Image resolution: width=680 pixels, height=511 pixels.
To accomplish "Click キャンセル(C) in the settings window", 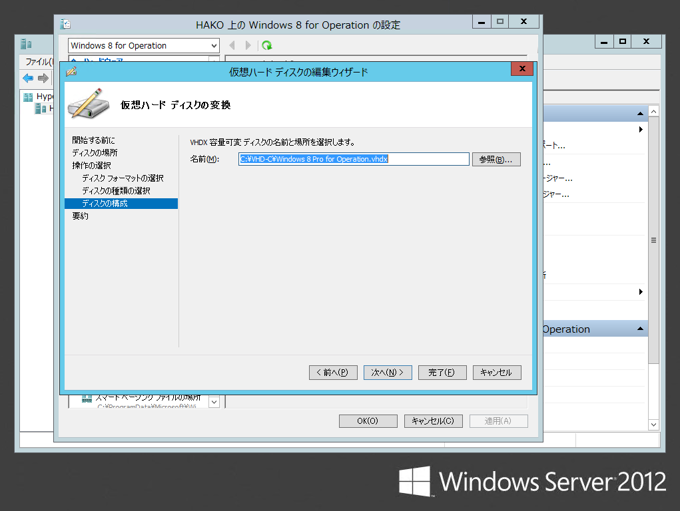I will click(x=433, y=421).
